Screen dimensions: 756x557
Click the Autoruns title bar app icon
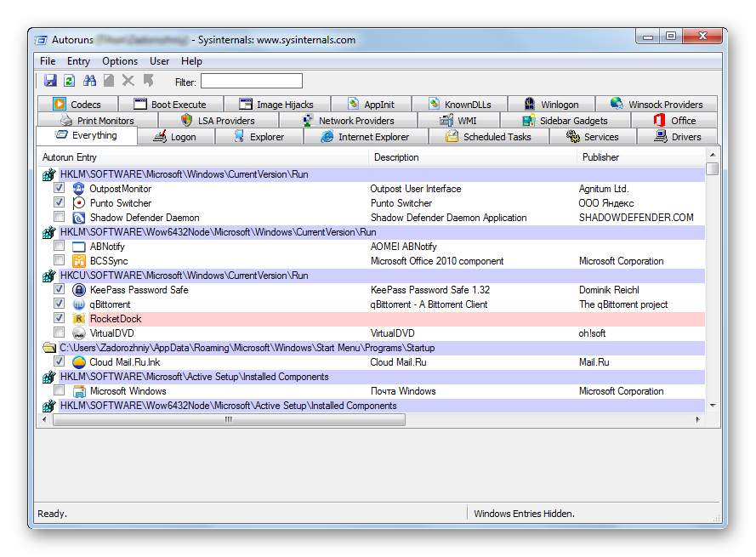coord(42,40)
